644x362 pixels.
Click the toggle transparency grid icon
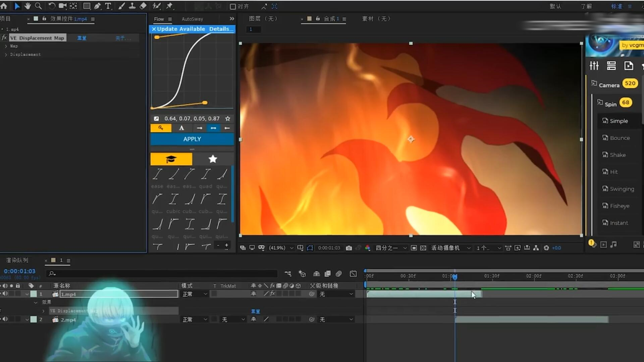point(423,248)
